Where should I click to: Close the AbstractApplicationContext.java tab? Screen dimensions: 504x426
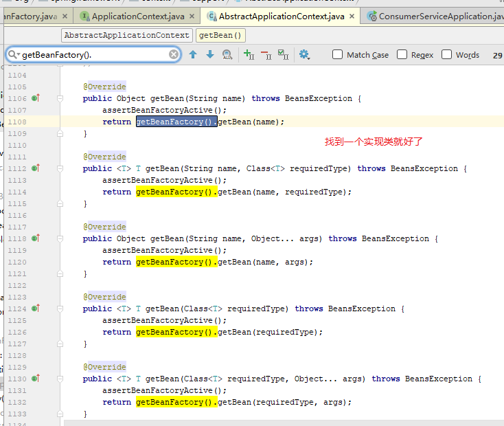(x=352, y=16)
